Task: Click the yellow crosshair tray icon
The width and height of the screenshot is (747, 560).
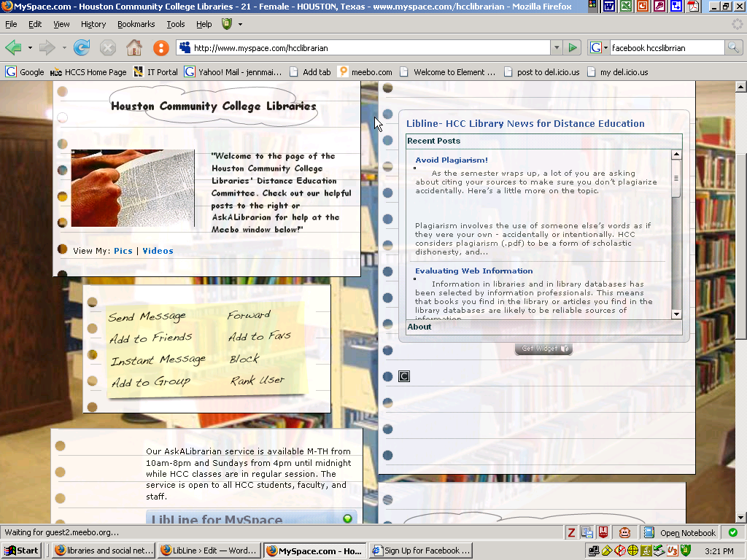Action: click(x=632, y=551)
